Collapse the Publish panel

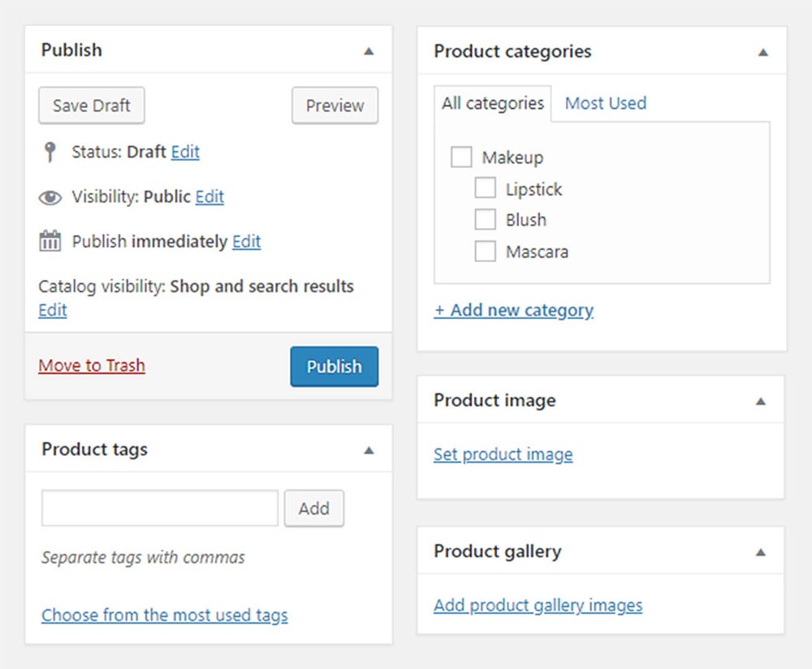[369, 51]
